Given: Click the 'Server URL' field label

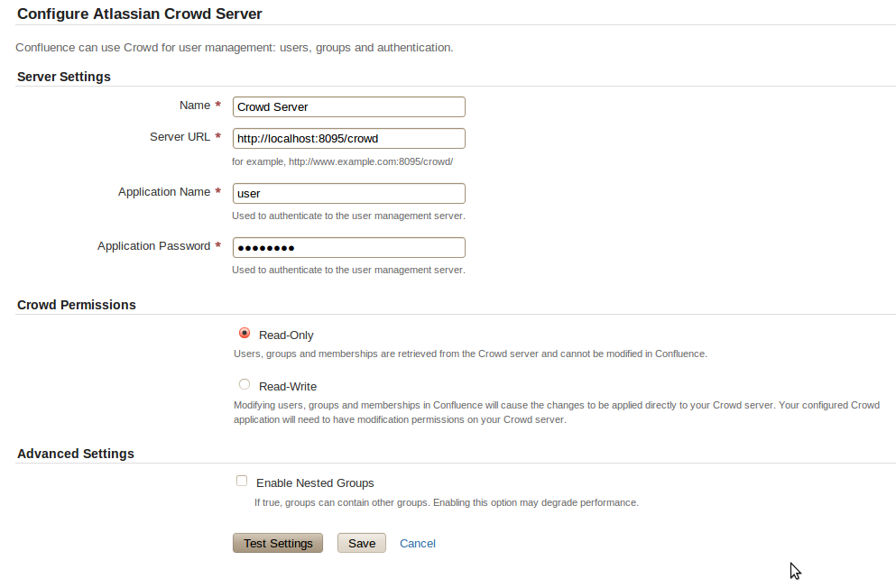Looking at the screenshot, I should (x=180, y=137).
